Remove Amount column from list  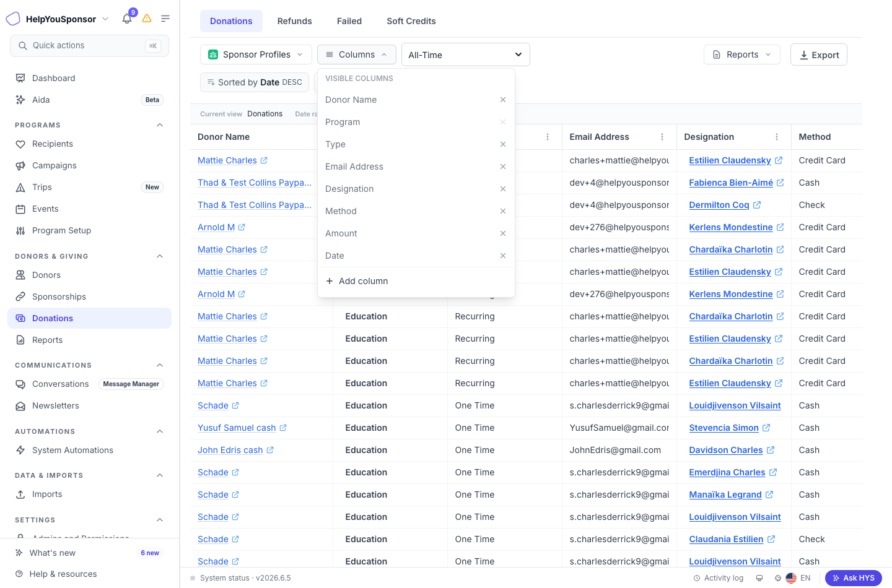click(503, 233)
